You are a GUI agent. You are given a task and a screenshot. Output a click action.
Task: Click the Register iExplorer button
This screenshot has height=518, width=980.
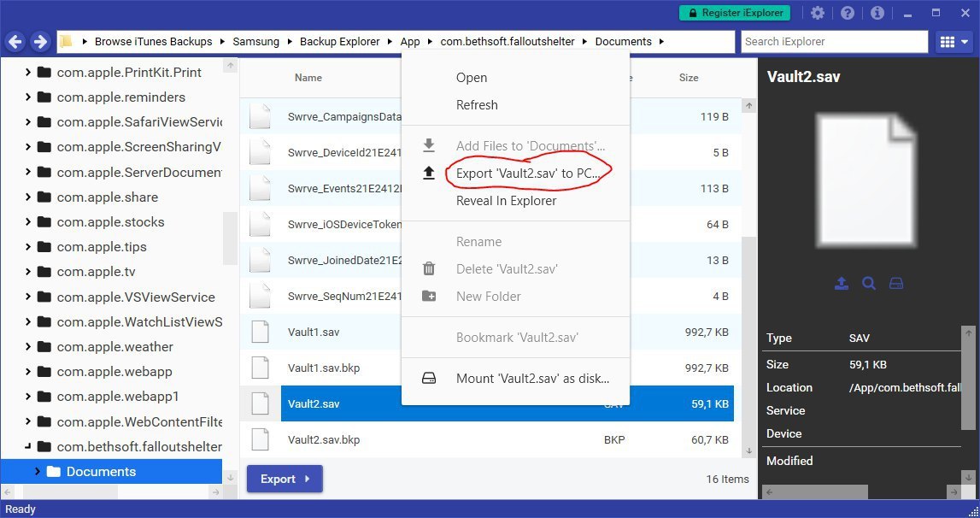coord(735,13)
